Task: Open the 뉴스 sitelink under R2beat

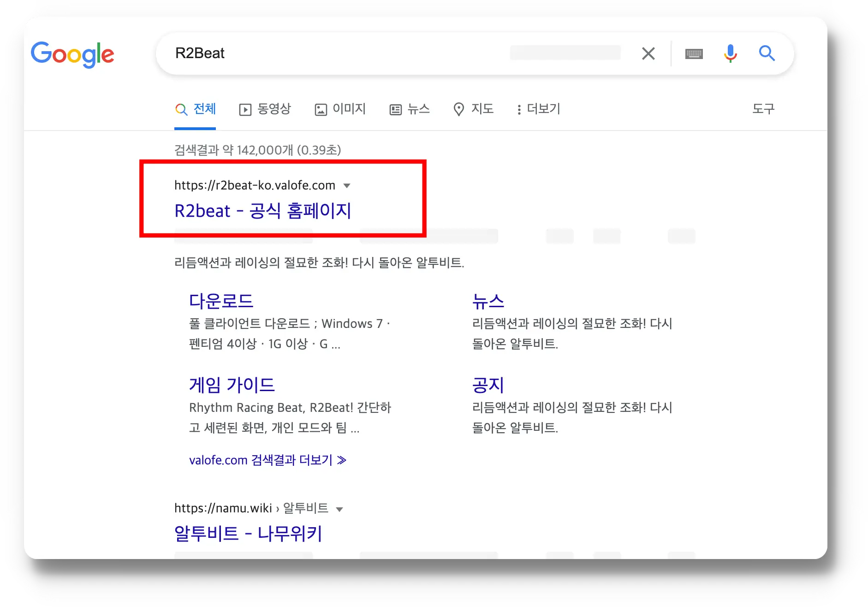Action: (x=488, y=301)
